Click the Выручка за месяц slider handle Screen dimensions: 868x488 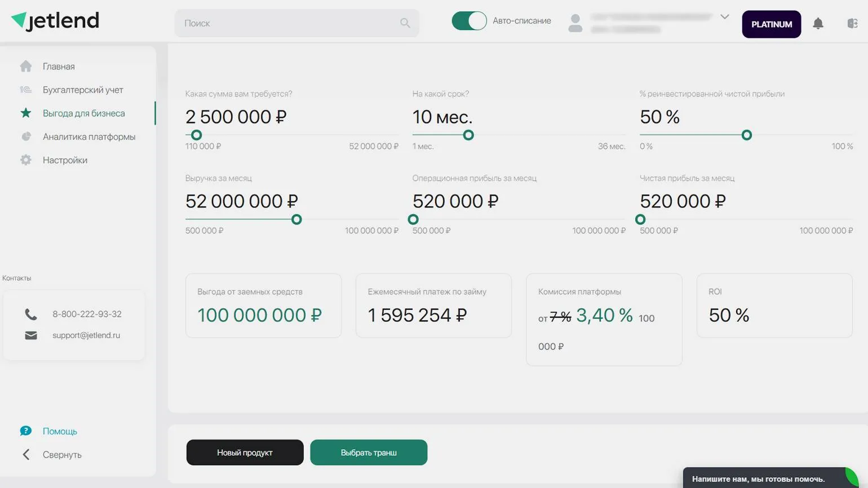pyautogui.click(x=296, y=220)
